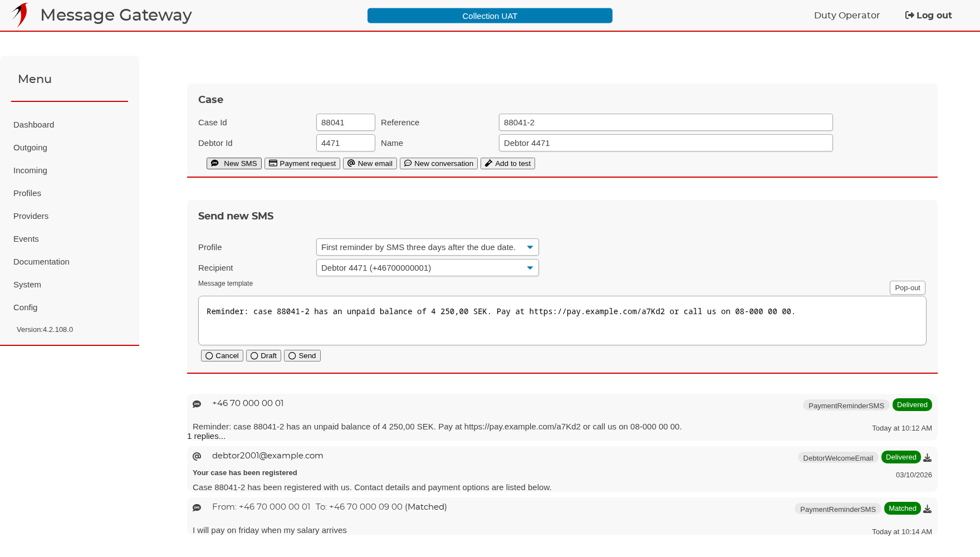Open the Config menu item
The height and width of the screenshot is (557, 980).
[x=25, y=307]
